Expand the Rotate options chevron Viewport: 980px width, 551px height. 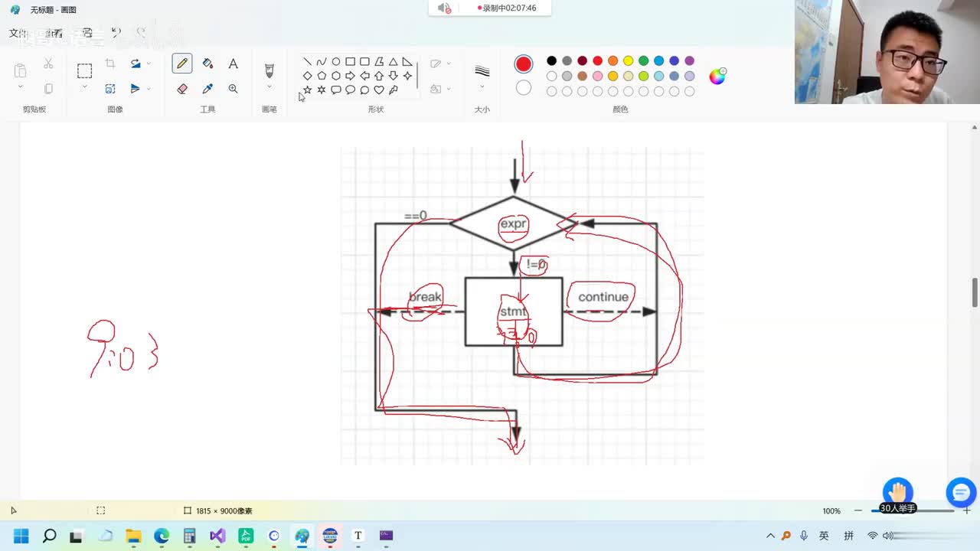(x=149, y=64)
